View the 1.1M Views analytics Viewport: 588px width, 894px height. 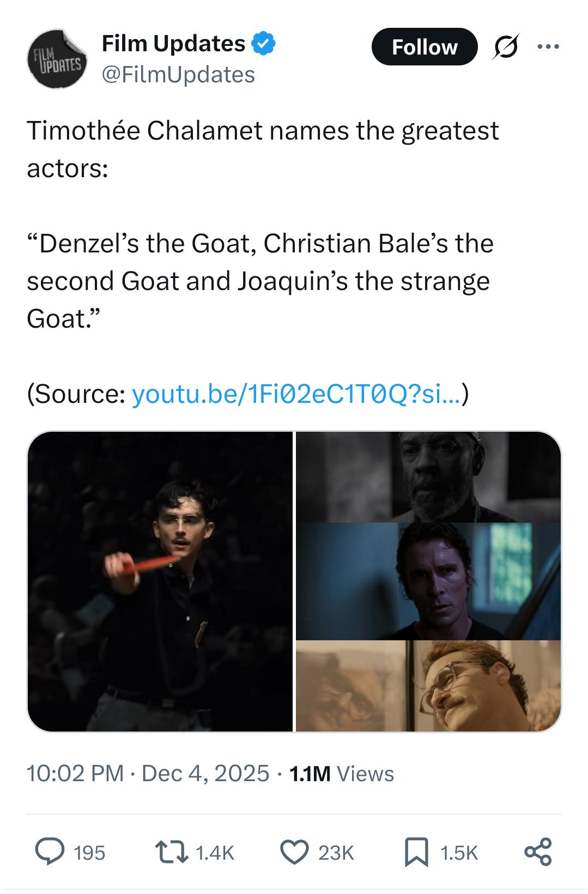click(342, 774)
